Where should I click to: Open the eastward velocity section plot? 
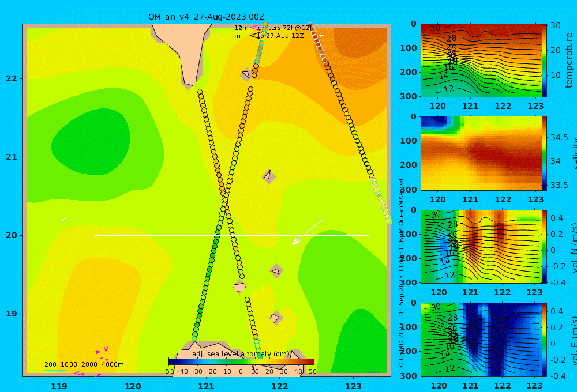tap(481, 340)
